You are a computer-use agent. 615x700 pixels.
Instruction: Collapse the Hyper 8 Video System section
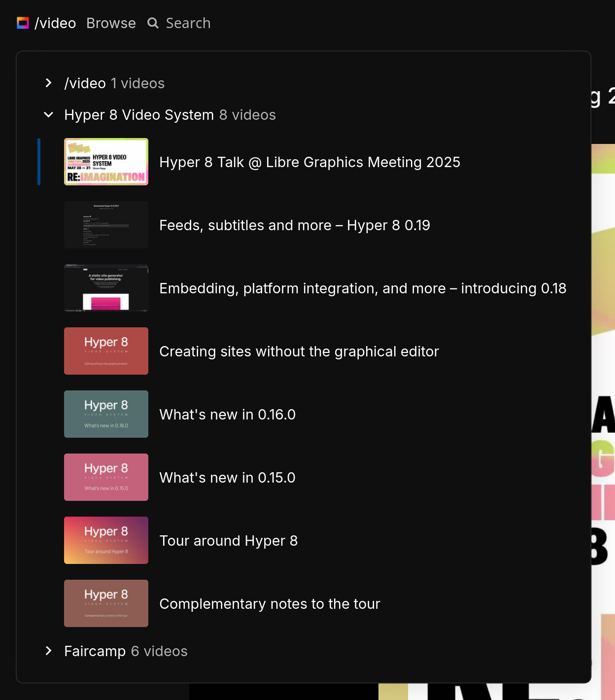tap(49, 114)
